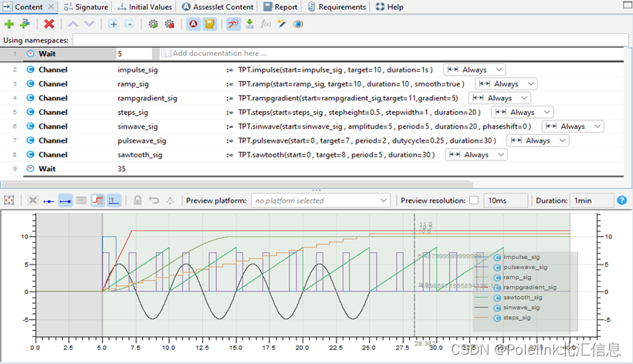Click the Duration field showing 1min
The width and height of the screenshot is (633, 364).
[591, 201]
